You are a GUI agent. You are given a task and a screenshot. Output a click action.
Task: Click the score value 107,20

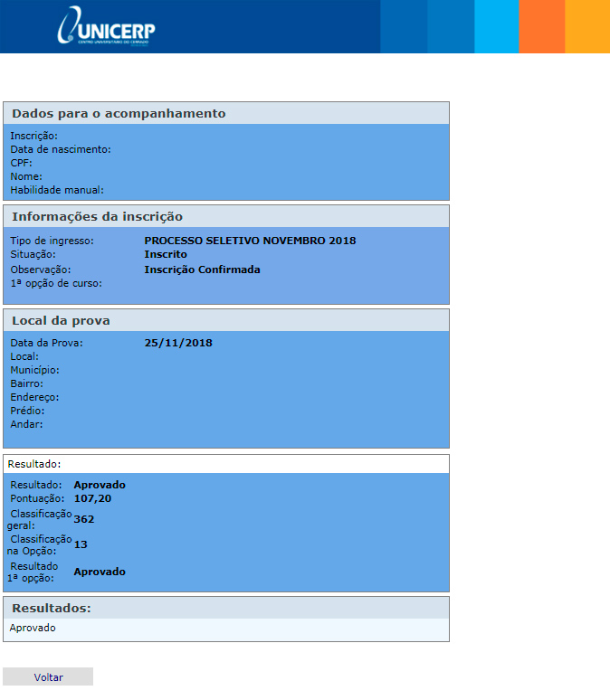point(92,498)
